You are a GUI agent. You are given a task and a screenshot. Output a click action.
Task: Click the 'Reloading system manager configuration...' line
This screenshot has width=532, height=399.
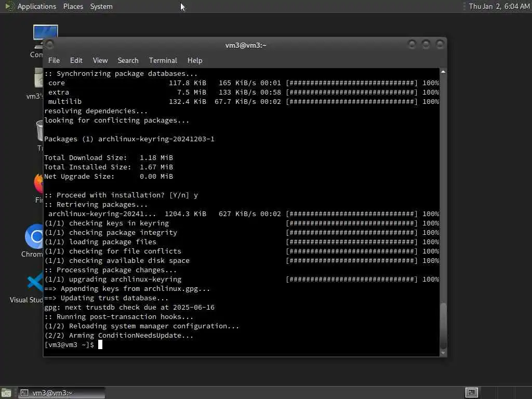coord(141,326)
